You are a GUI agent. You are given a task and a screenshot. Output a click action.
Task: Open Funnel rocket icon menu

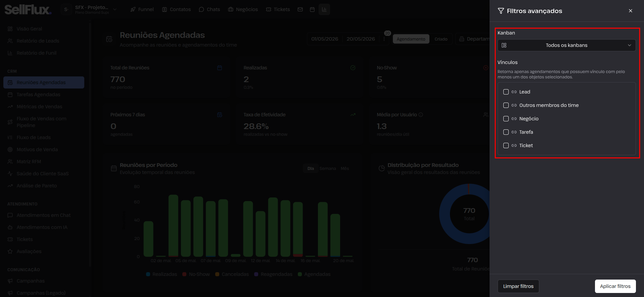tap(133, 9)
